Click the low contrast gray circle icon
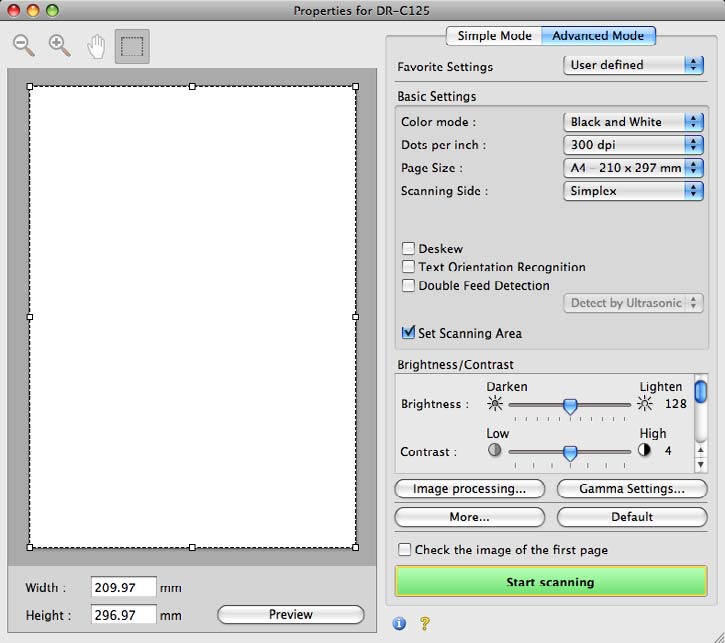Image resolution: width=725 pixels, height=643 pixels. tap(495, 450)
